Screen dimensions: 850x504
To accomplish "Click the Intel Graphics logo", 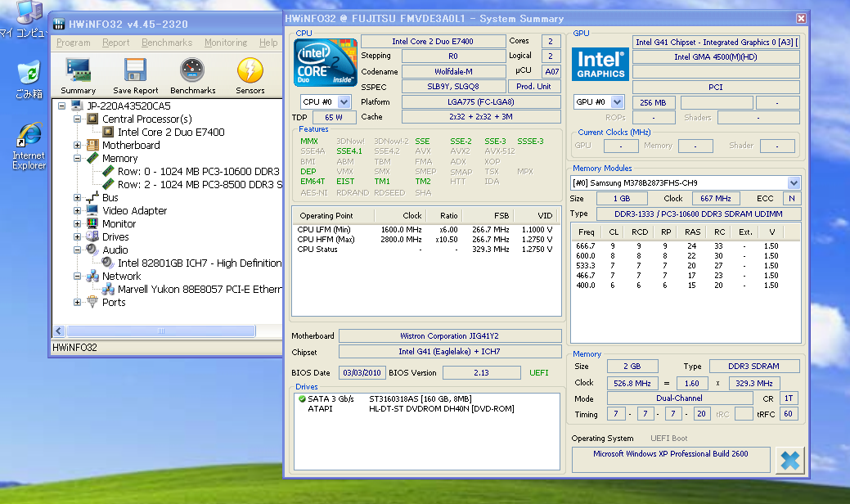I will (600, 65).
